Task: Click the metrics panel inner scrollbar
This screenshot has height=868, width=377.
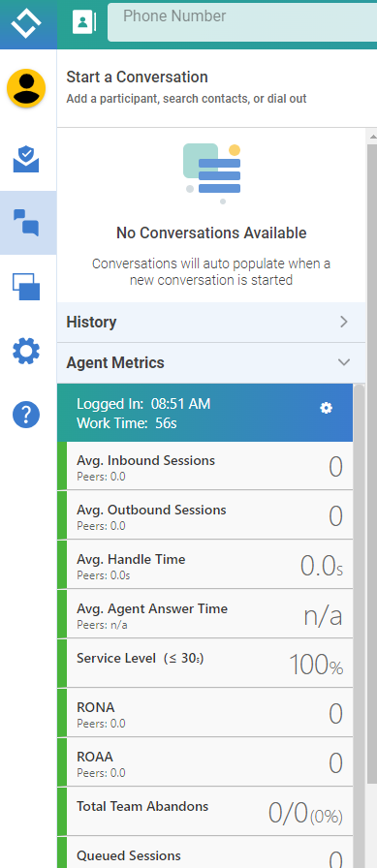Action: 360,626
